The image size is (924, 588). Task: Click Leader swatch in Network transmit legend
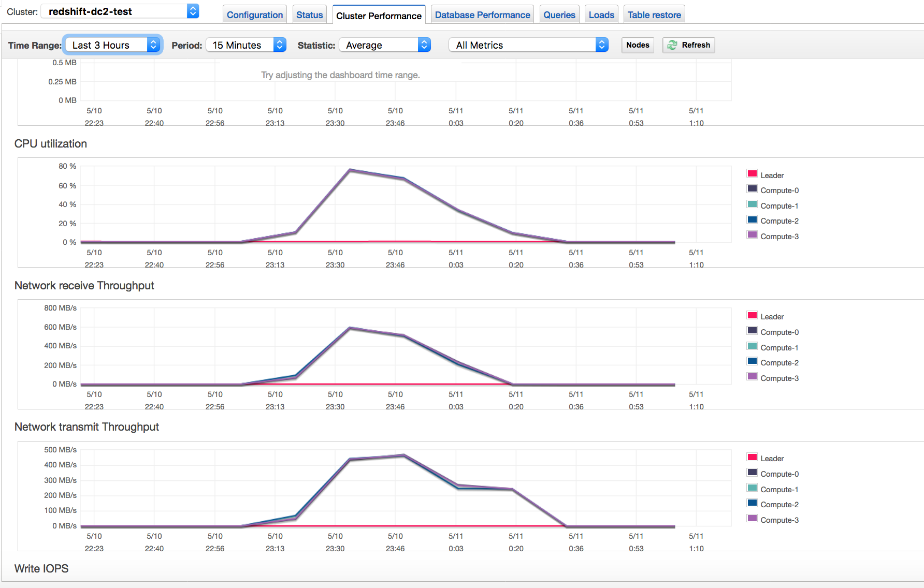pos(752,457)
